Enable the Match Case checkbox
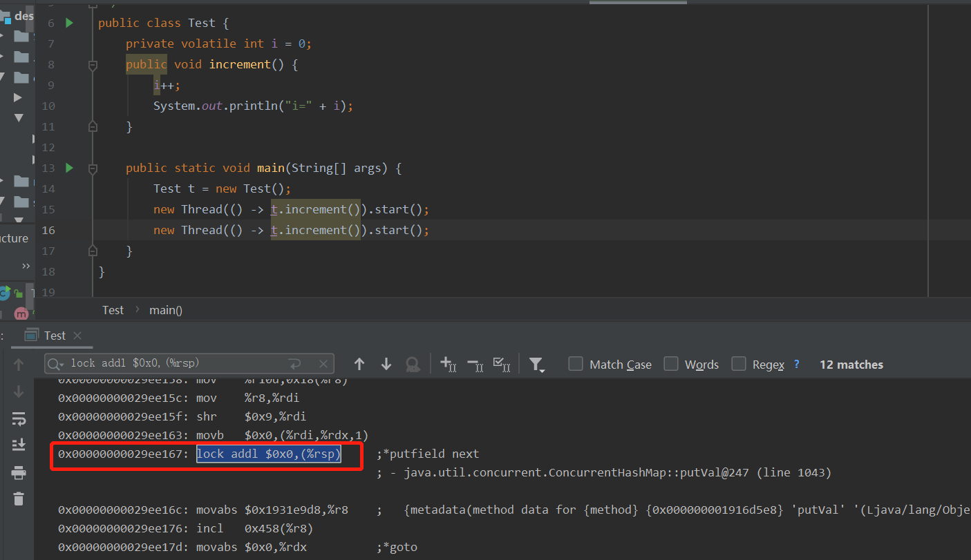This screenshot has width=971, height=560. [x=575, y=364]
